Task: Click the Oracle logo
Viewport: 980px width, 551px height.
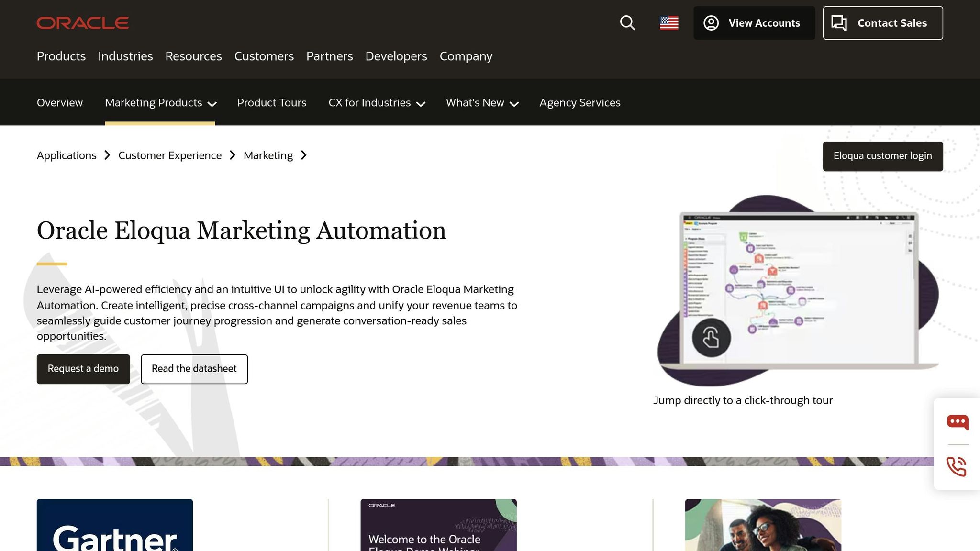Action: (83, 23)
